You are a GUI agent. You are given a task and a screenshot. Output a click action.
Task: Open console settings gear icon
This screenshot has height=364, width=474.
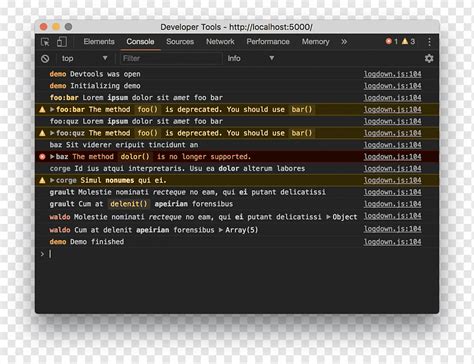[x=429, y=59]
